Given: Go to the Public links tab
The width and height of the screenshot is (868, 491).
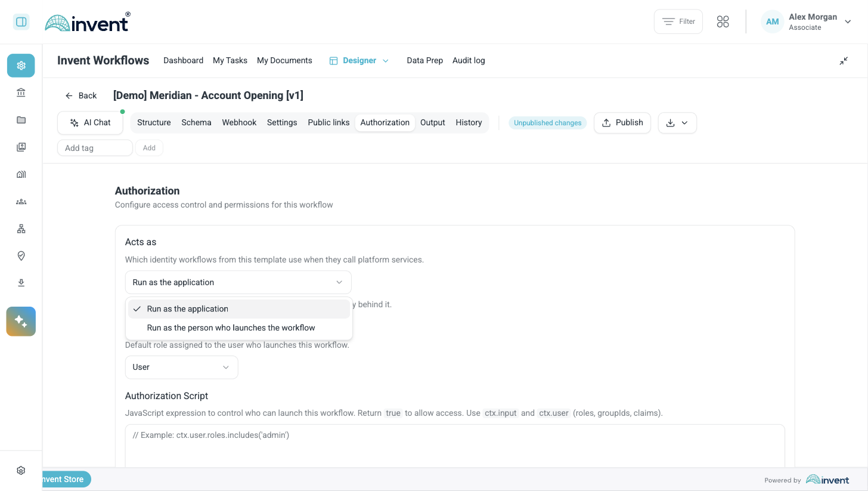Looking at the screenshot, I should coord(328,122).
